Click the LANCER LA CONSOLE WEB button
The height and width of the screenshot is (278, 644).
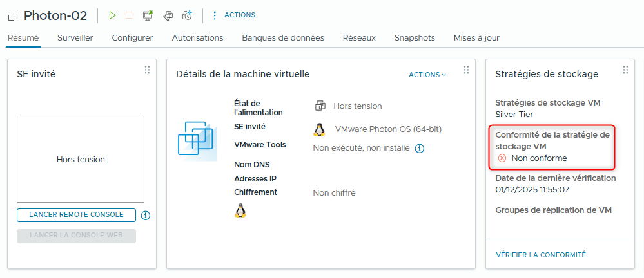point(77,236)
